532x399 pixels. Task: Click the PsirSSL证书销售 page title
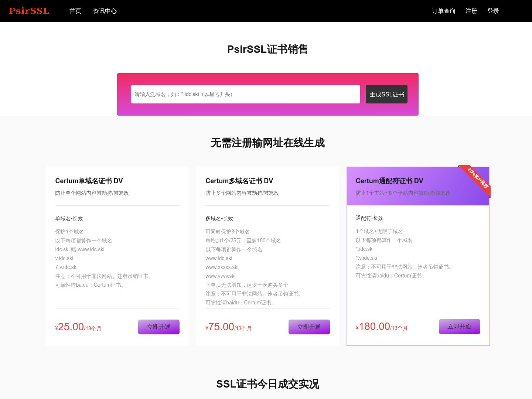tap(267, 49)
